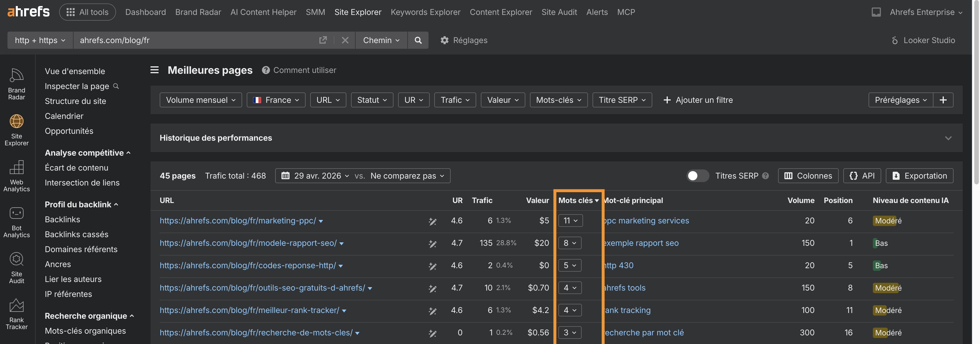Open the URL in a new tab icon
Screen dimensions: 980x344
point(323,40)
